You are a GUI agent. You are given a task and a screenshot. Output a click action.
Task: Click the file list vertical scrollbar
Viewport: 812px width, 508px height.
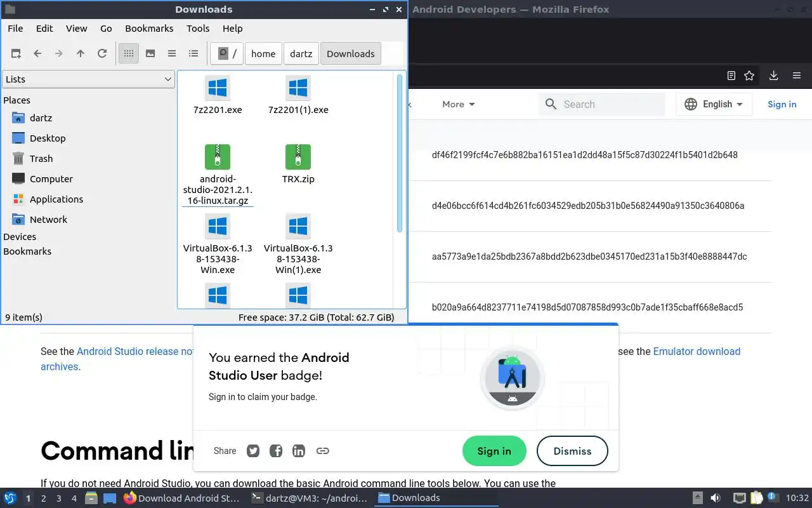(x=400, y=153)
